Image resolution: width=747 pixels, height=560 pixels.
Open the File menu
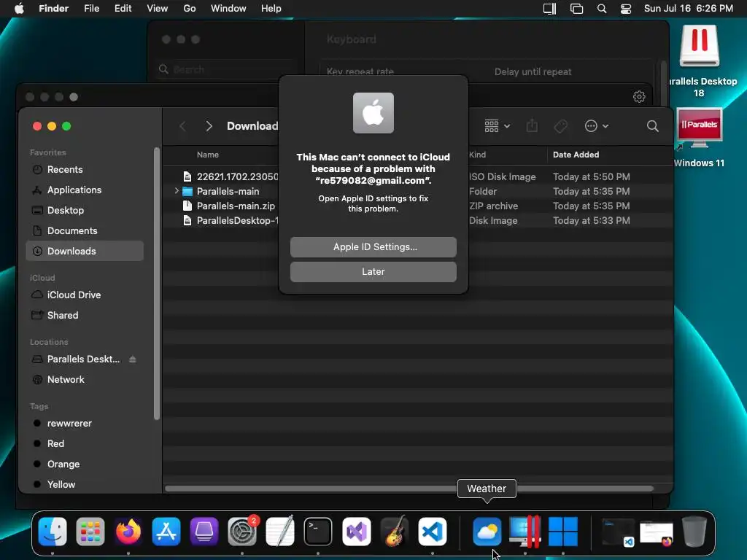[91, 9]
